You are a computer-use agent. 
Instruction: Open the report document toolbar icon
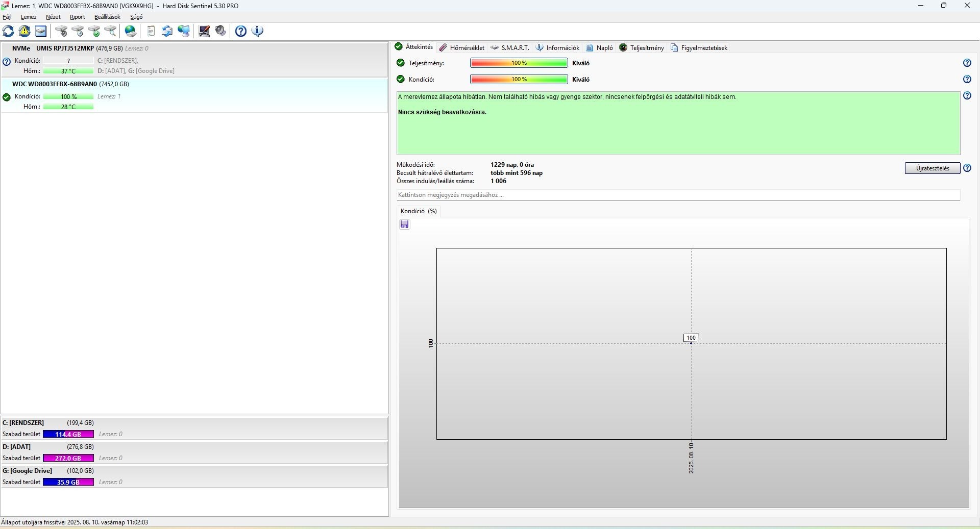click(151, 31)
